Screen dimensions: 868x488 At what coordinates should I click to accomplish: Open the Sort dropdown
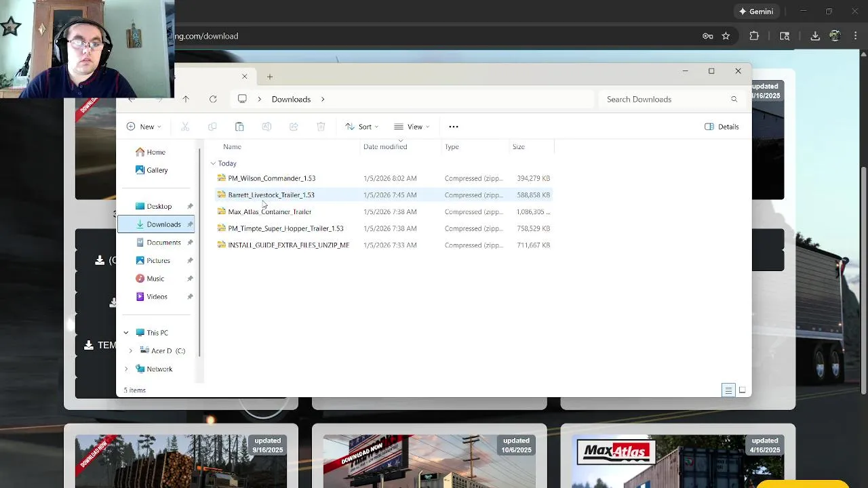point(361,127)
